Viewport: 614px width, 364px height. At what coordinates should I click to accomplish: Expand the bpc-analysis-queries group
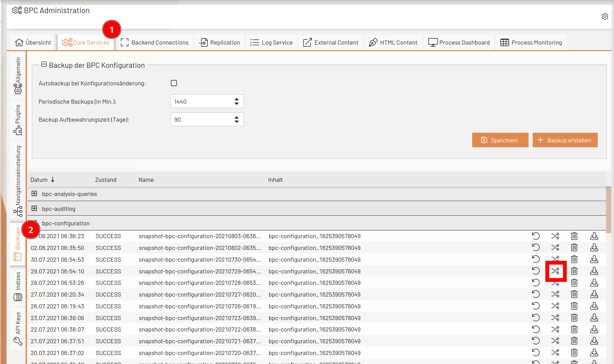point(34,194)
